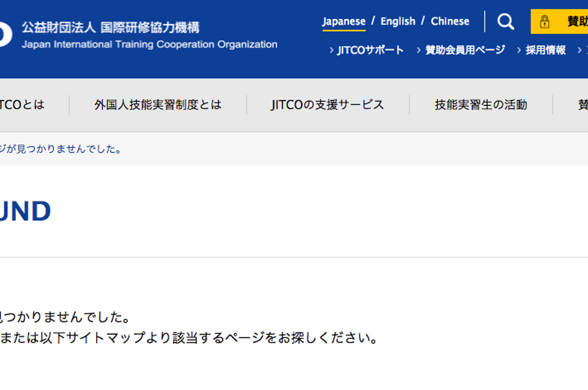
Task: Go to 賛助会員用ページ
Action: [x=465, y=50]
